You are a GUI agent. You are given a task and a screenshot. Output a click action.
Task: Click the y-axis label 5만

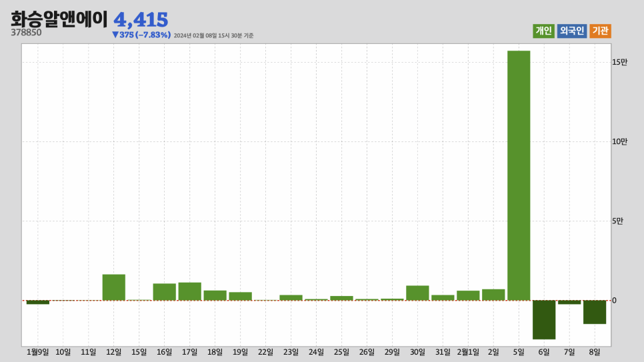point(617,221)
